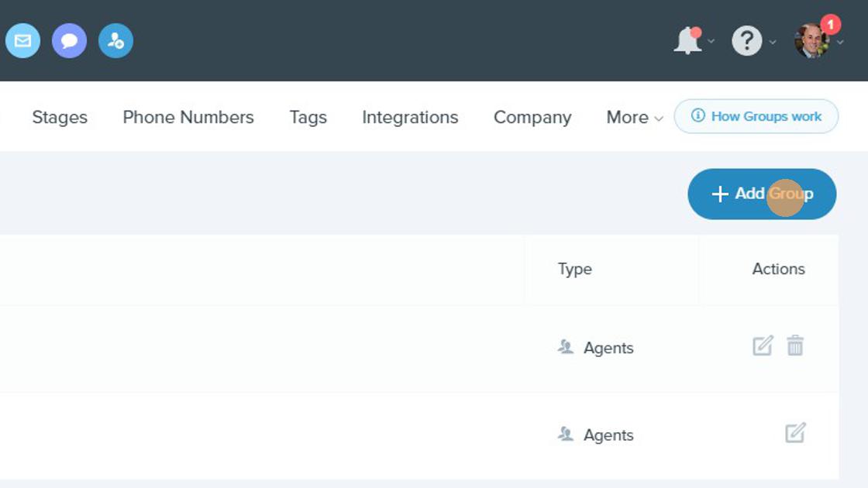Switch to the Phone Numbers tab

click(188, 117)
